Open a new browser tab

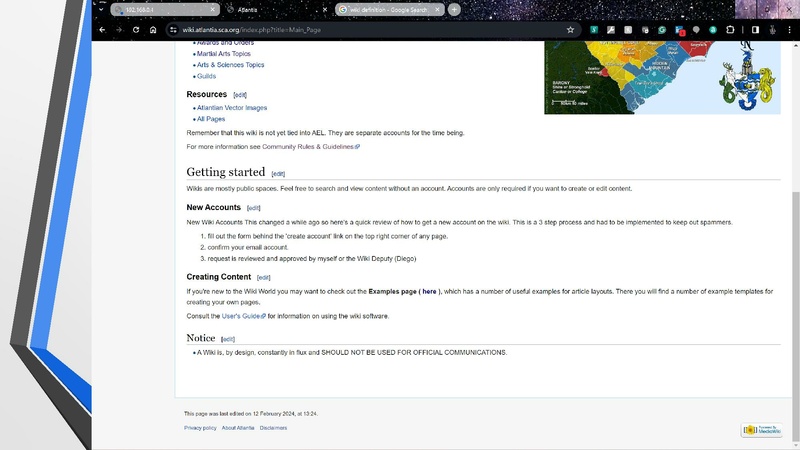(x=454, y=10)
